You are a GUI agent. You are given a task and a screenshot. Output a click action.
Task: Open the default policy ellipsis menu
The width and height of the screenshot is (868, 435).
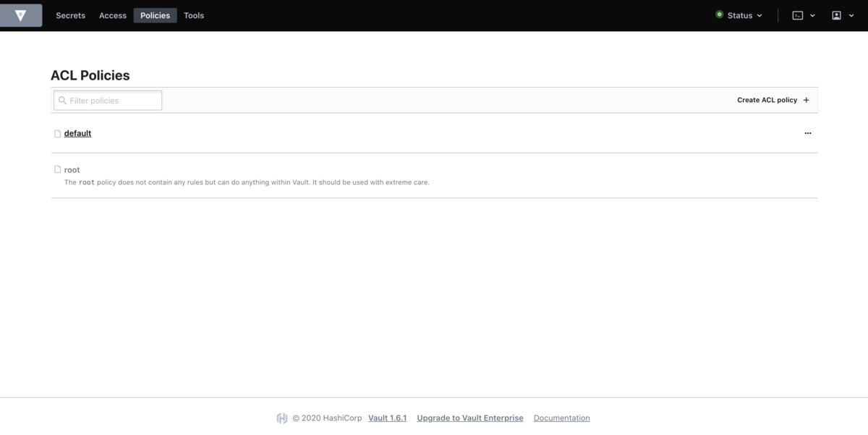(808, 133)
